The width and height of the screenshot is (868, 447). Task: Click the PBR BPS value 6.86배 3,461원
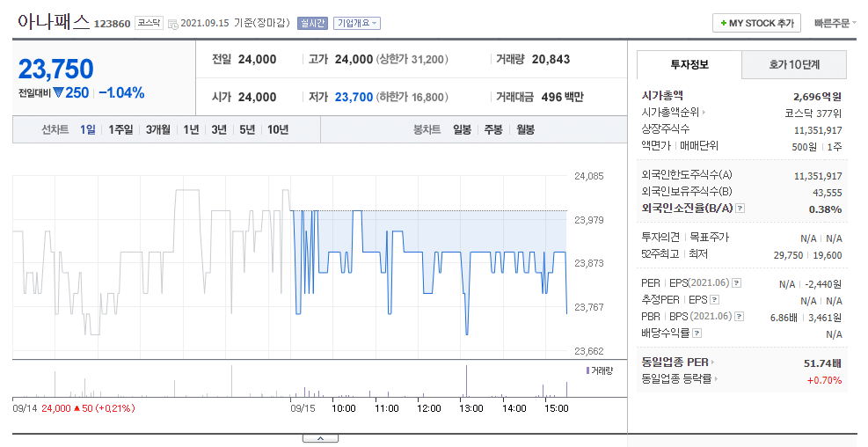806,318
